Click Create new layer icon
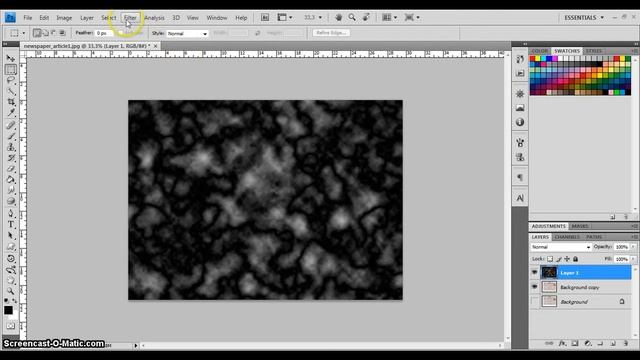The width and height of the screenshot is (640, 360). [613, 343]
